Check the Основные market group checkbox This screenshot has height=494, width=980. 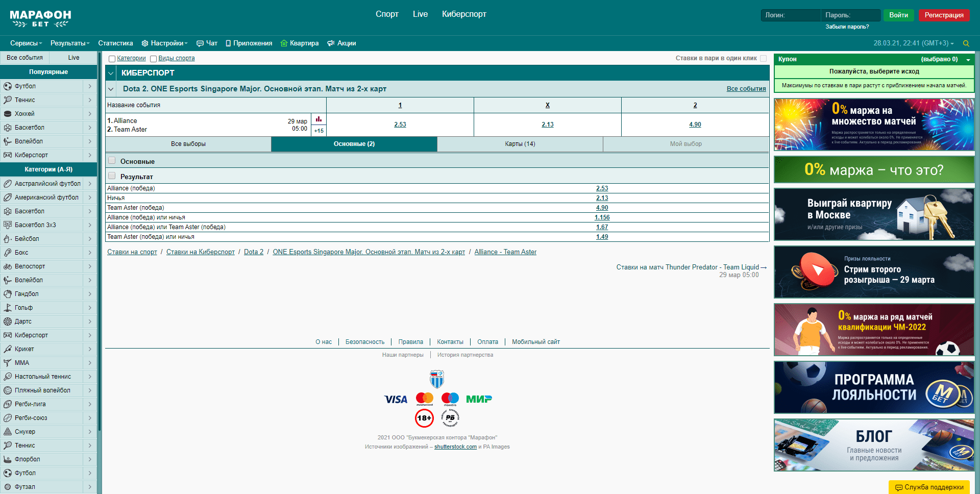pyautogui.click(x=112, y=161)
